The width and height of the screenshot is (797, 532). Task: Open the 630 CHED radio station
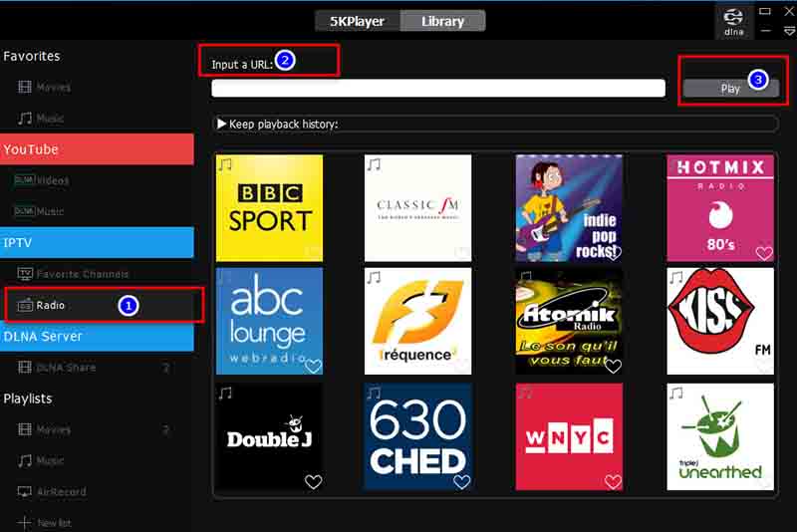pos(417,436)
